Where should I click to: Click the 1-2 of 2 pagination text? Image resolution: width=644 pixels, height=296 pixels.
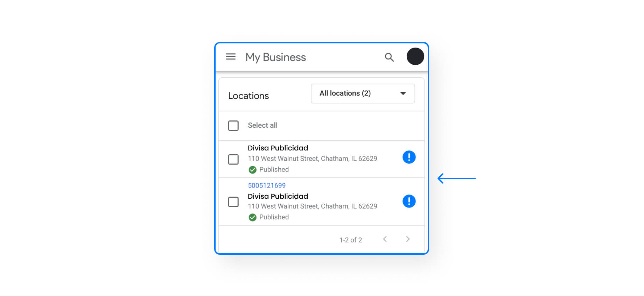tap(351, 240)
